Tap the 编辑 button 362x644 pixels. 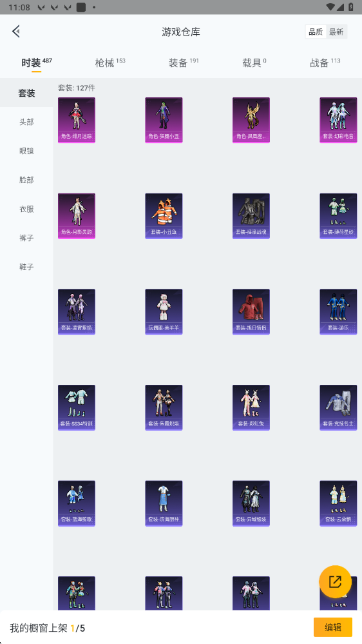point(333,627)
